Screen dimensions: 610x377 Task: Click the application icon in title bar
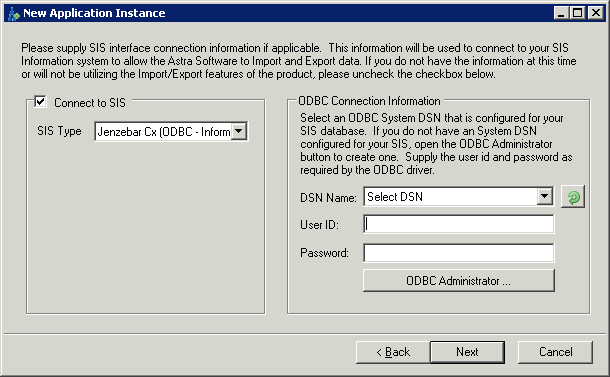[14, 14]
